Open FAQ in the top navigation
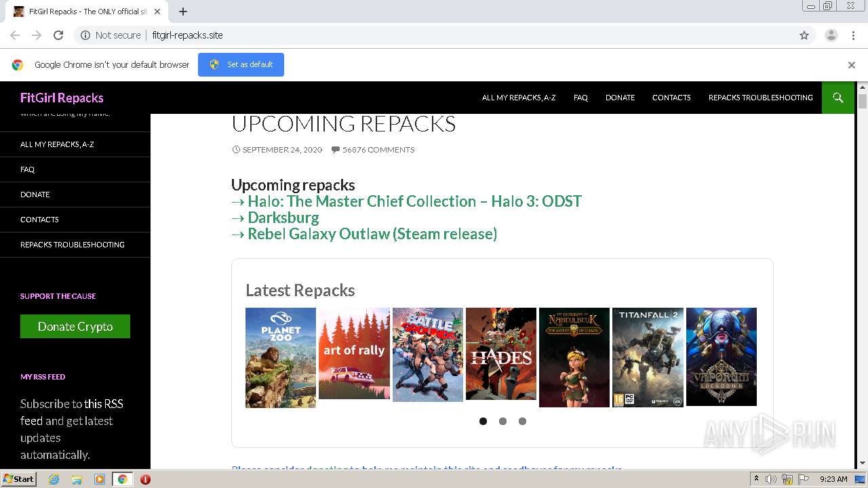The height and width of the screenshot is (488, 868). click(580, 98)
